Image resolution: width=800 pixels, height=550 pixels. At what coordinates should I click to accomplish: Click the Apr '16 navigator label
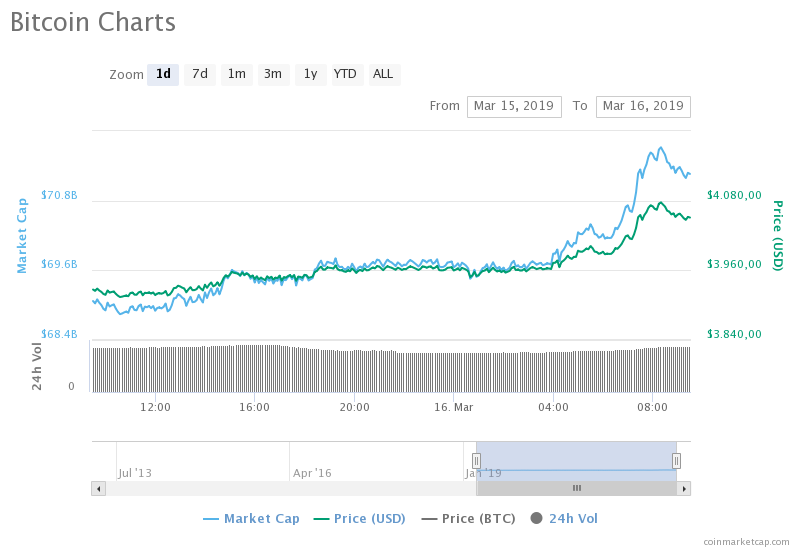312,473
